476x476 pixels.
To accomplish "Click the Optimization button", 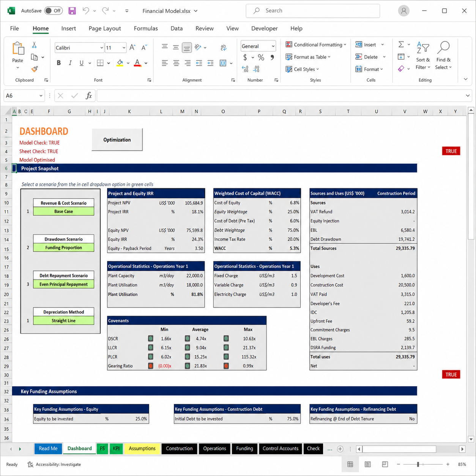I will point(117,140).
